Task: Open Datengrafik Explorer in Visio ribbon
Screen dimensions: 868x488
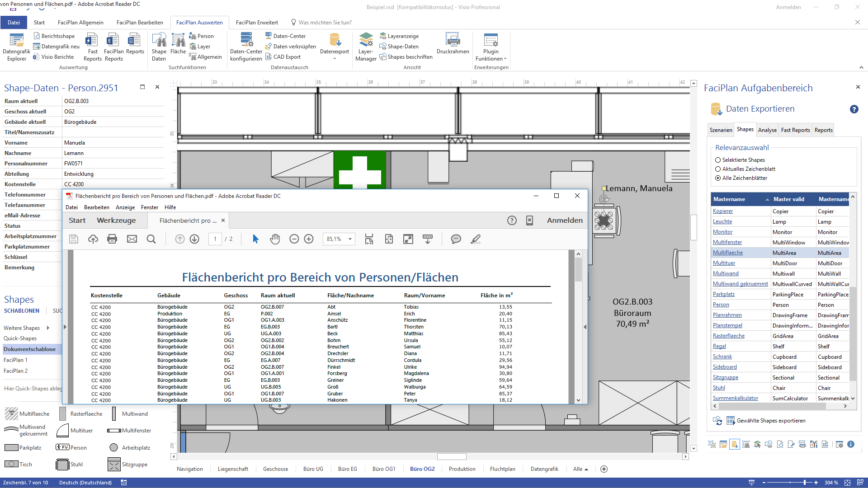Action: 17,47
